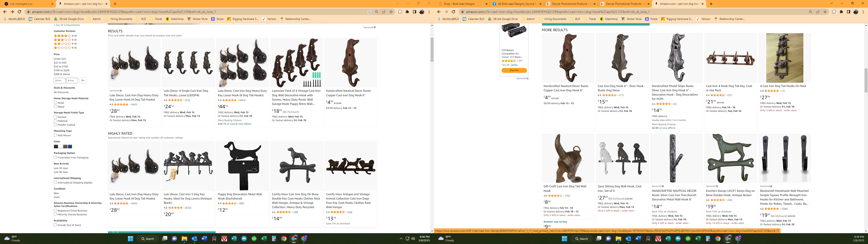Open Extensions puzzle icon in left browser window
This screenshot has height=244, width=868.
coord(407,12)
